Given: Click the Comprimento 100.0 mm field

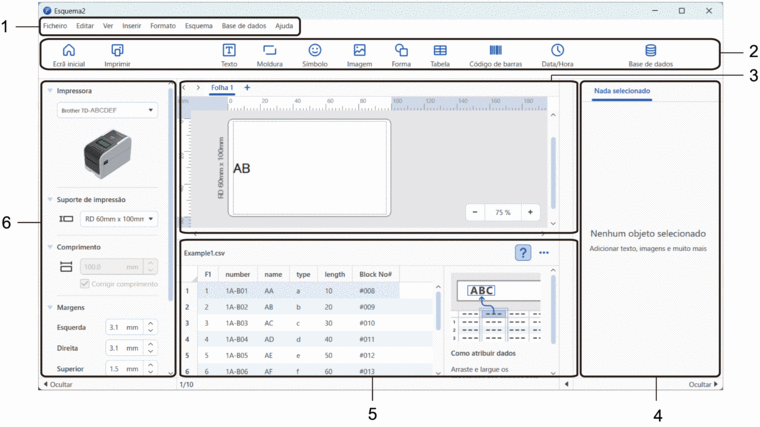Looking at the screenshot, I should 112,267.
